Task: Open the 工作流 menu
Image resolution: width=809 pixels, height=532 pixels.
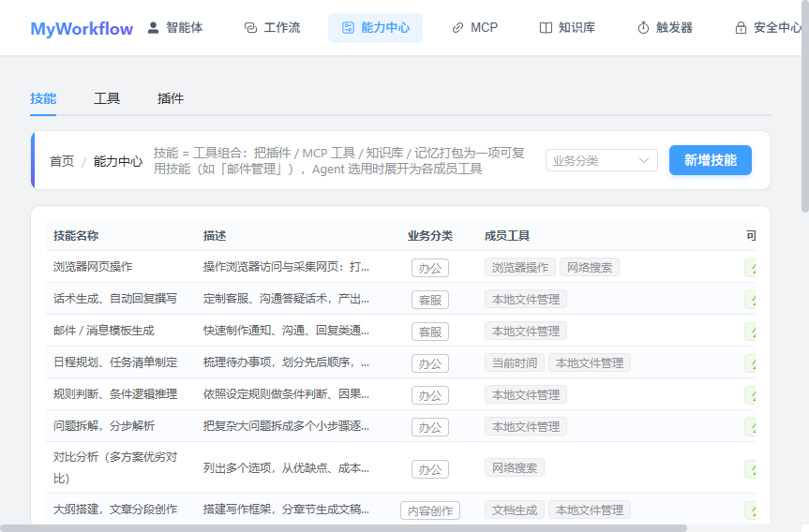Action: point(272,28)
